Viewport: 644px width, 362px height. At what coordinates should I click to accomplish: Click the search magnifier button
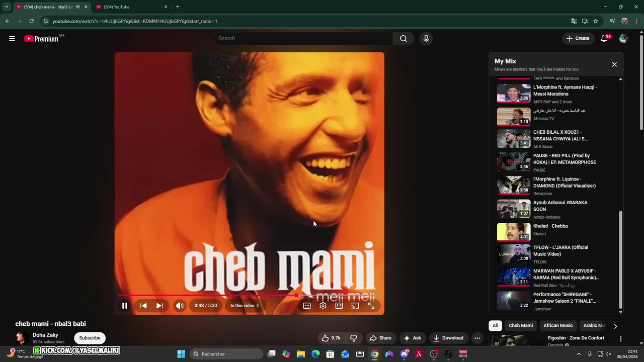click(x=404, y=38)
